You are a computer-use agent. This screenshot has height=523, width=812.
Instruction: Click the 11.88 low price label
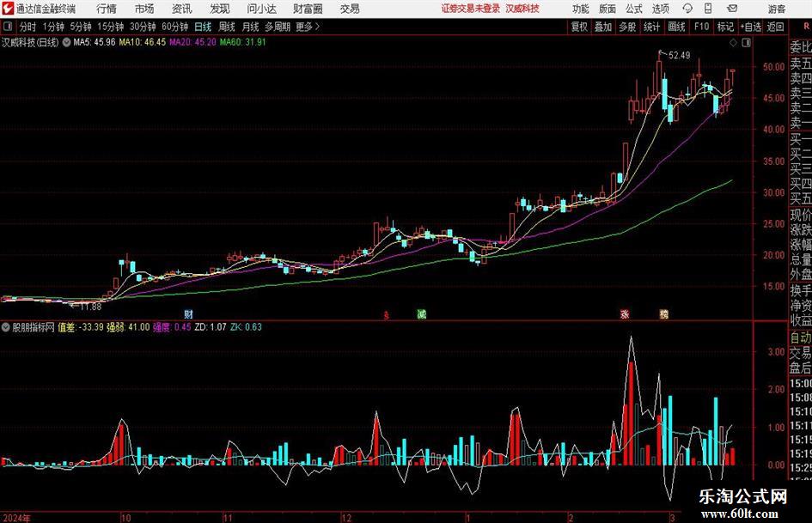(90, 307)
